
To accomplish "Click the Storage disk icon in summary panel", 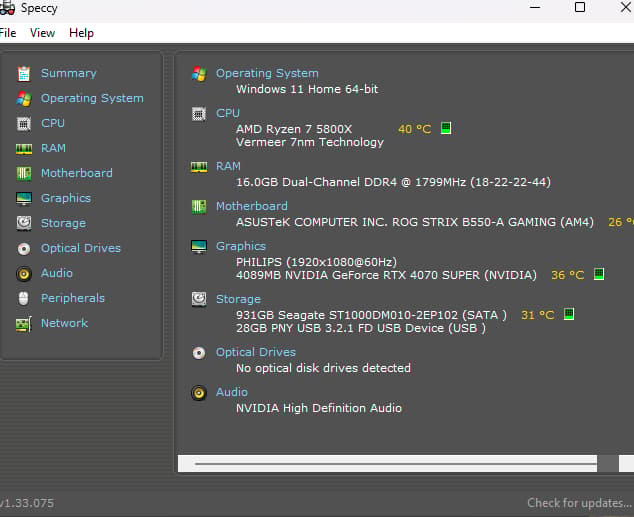I will [x=199, y=300].
